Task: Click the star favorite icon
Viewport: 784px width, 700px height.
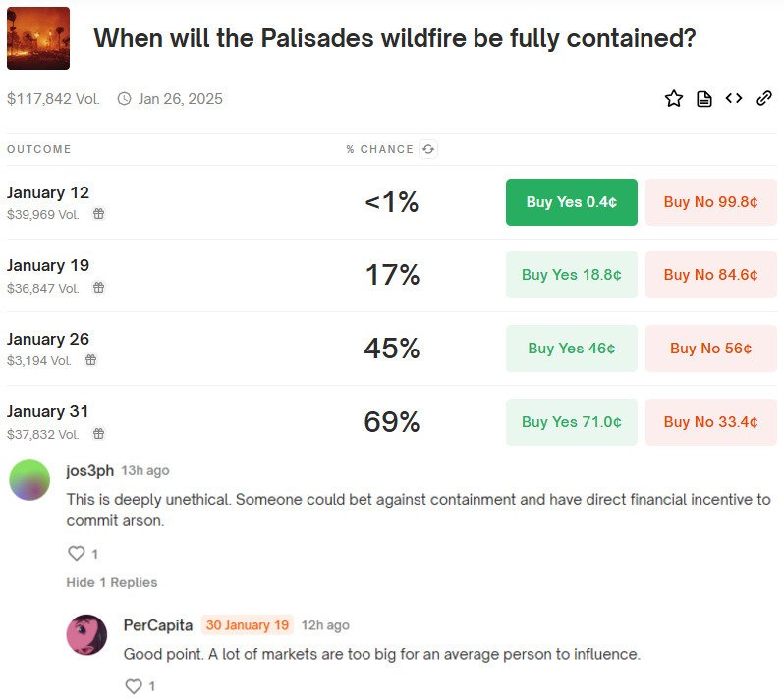Action: 674,98
